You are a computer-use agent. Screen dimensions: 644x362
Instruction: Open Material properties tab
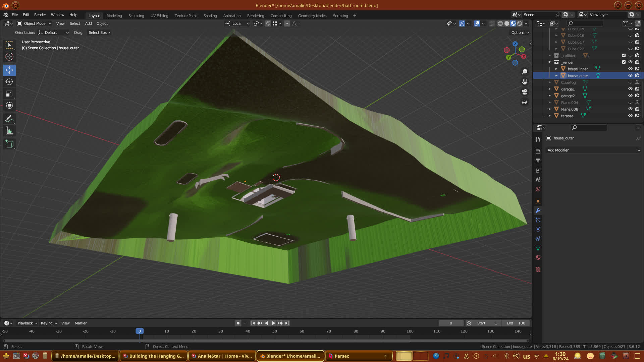(x=538, y=257)
